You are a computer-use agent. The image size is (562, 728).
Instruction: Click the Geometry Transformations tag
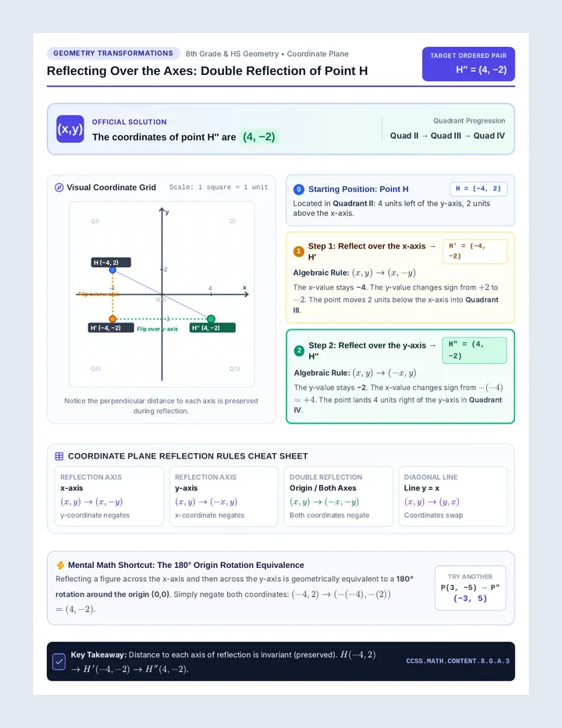tap(113, 53)
